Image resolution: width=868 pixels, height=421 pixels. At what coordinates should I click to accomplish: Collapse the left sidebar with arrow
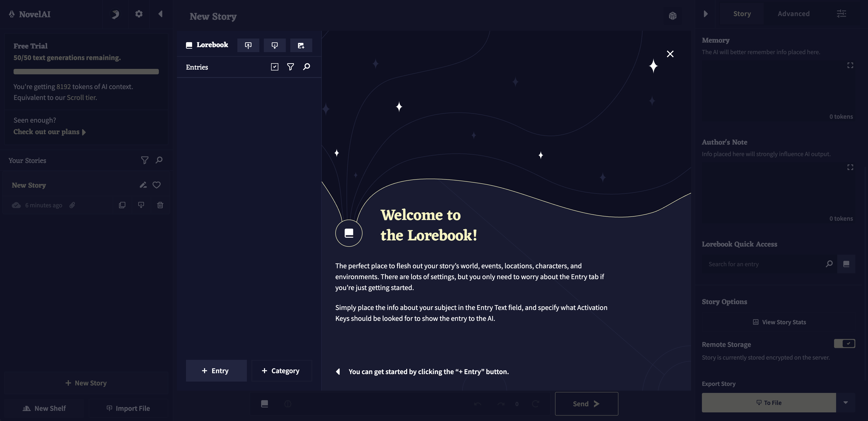pyautogui.click(x=160, y=14)
